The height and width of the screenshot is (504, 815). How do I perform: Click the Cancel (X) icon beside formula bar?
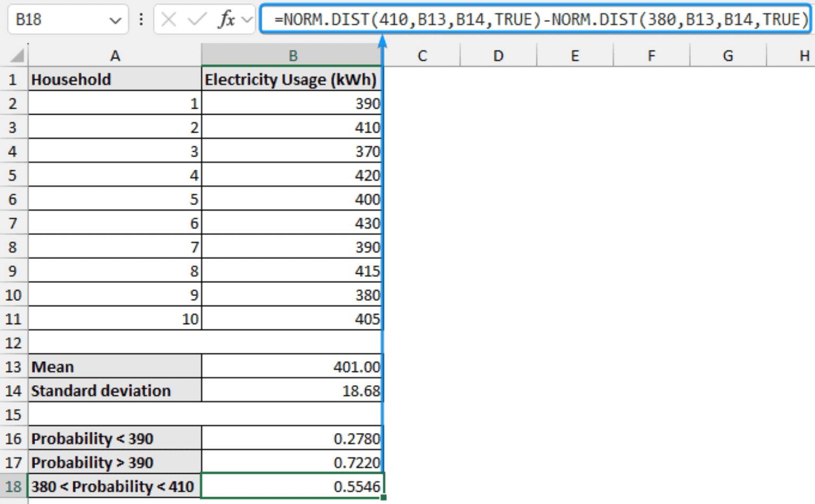click(x=170, y=20)
